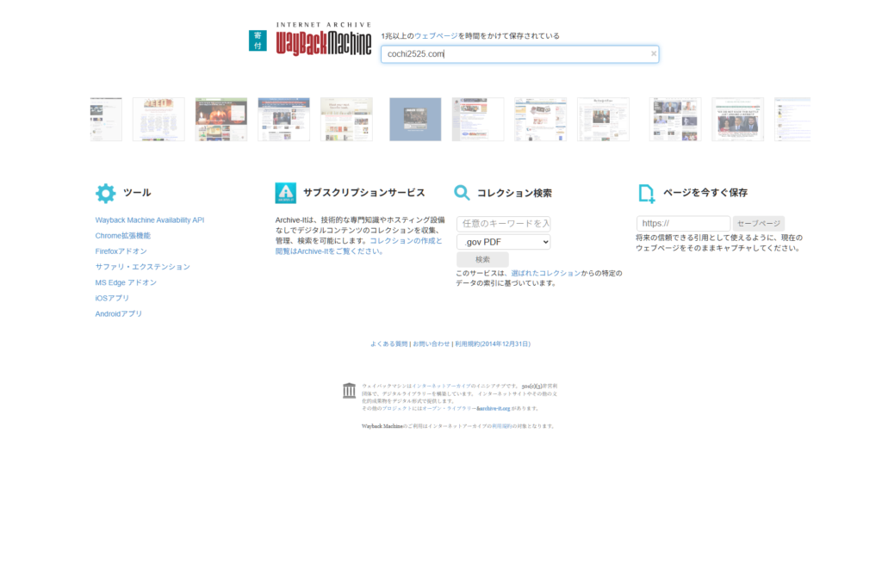This screenshot has width=882, height=588.
Task: Open the よくある質問 FAQ link
Action: [x=388, y=344]
